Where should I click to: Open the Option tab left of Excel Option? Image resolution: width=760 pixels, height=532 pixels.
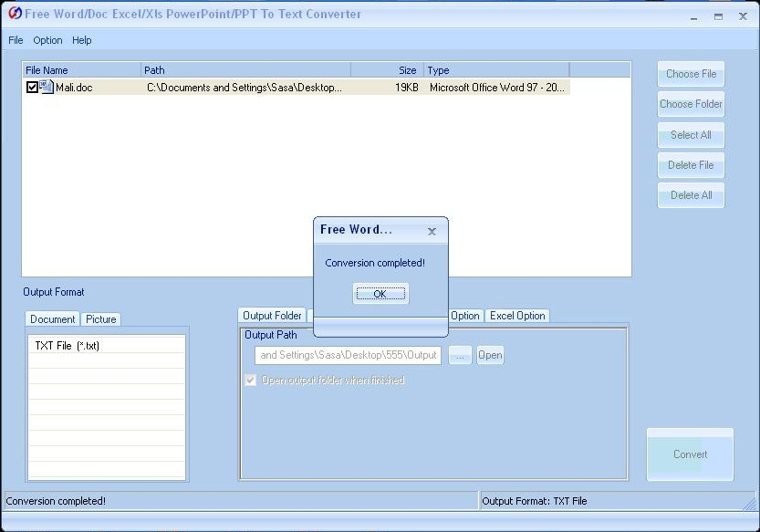tap(464, 315)
